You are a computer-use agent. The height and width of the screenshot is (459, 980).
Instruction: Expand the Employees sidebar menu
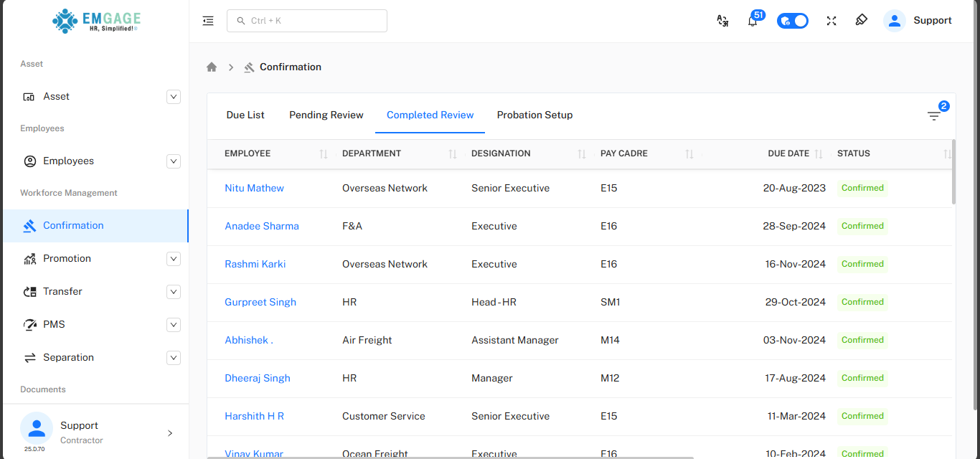pos(173,161)
